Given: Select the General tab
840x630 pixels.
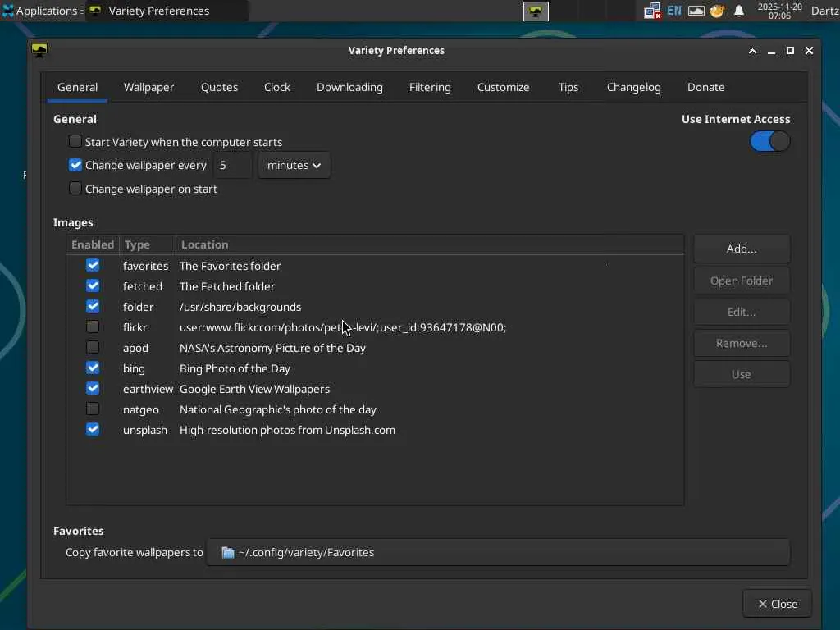Looking at the screenshot, I should pos(78,87).
